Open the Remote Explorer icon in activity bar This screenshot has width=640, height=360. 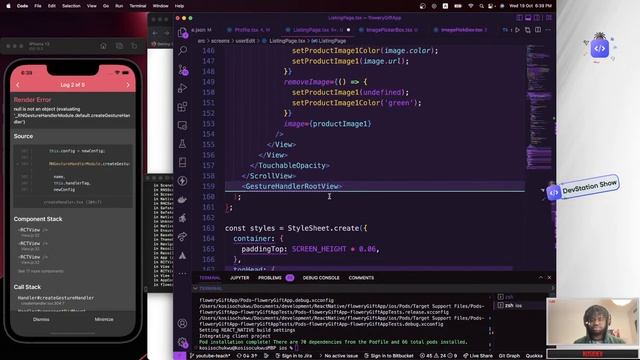[x=182, y=125]
